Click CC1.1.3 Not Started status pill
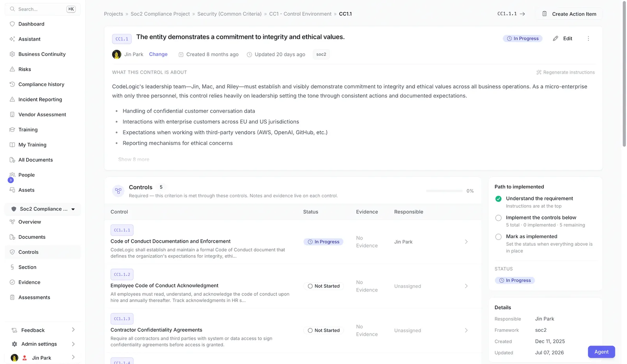 pos(323,330)
